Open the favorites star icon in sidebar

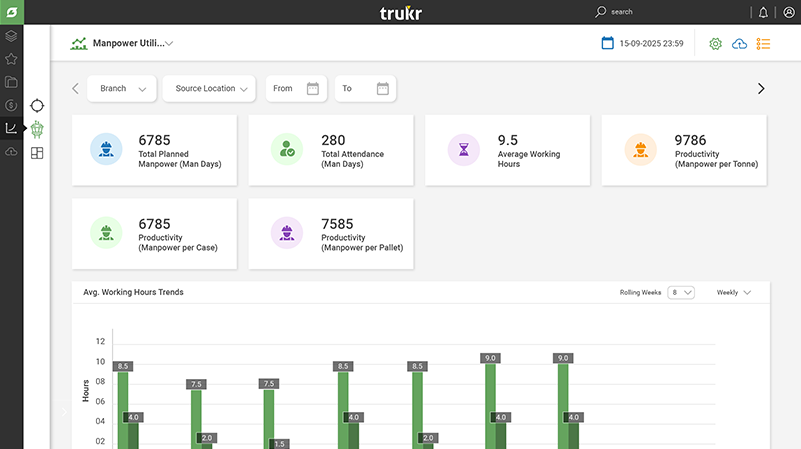tap(11, 59)
